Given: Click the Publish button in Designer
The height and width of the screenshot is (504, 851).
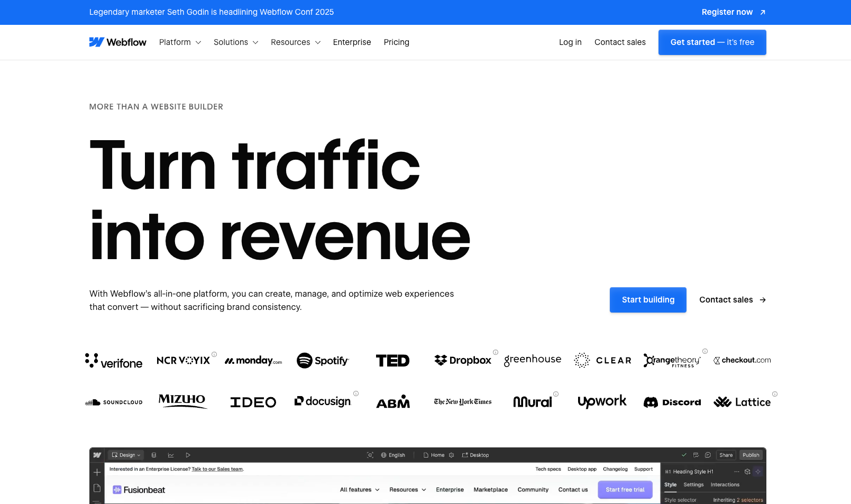Looking at the screenshot, I should (751, 455).
